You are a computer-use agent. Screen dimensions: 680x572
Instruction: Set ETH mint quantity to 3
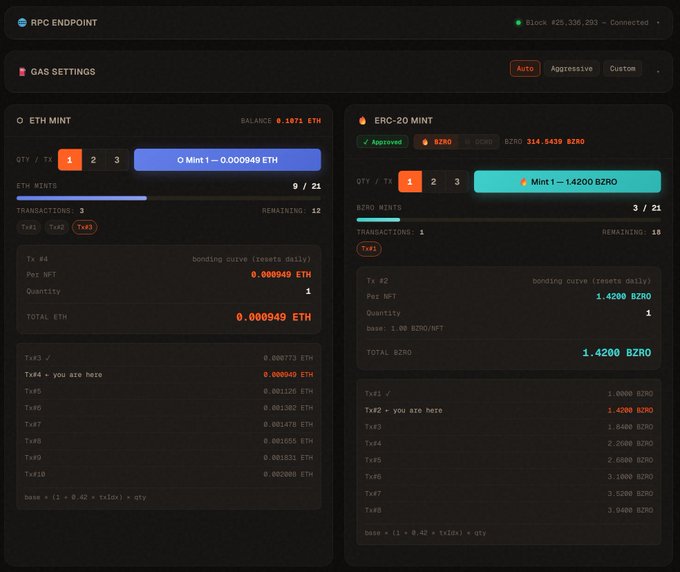click(117, 160)
